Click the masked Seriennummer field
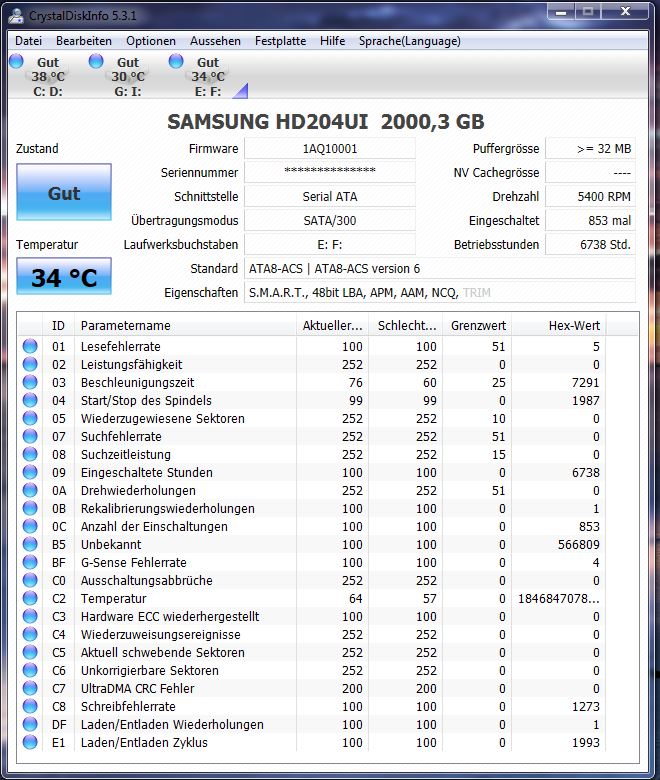The image size is (660, 780). tap(330, 172)
